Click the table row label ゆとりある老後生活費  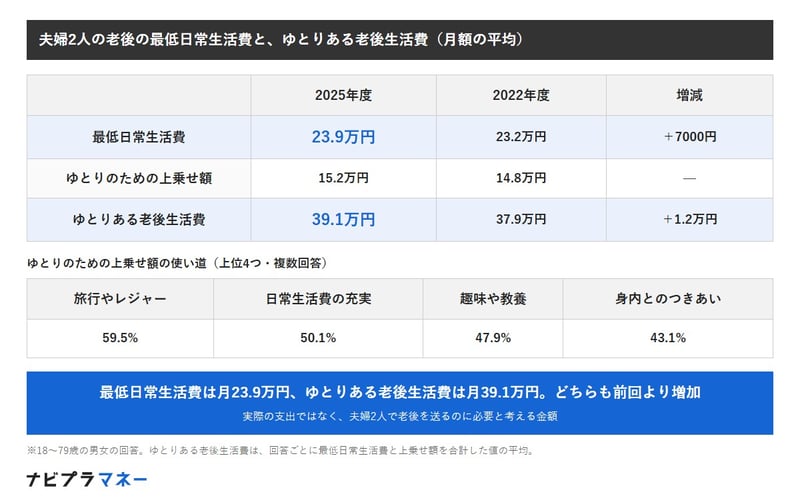coord(138,219)
